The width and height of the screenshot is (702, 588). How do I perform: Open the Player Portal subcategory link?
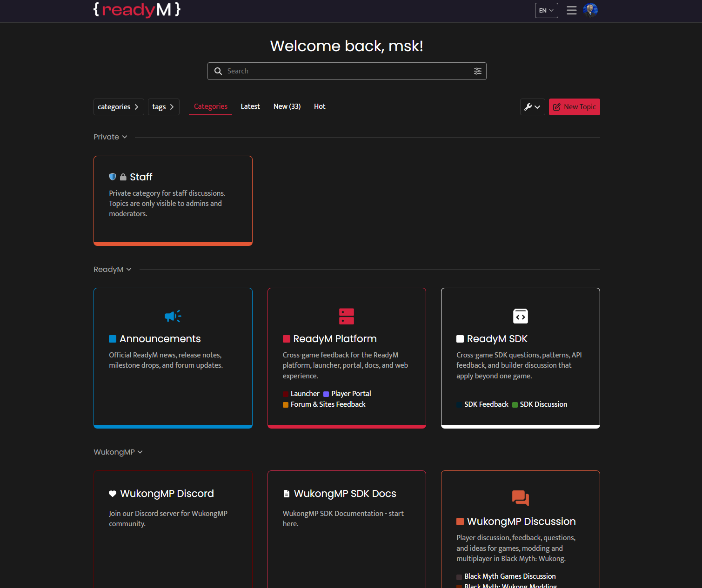tap(351, 394)
